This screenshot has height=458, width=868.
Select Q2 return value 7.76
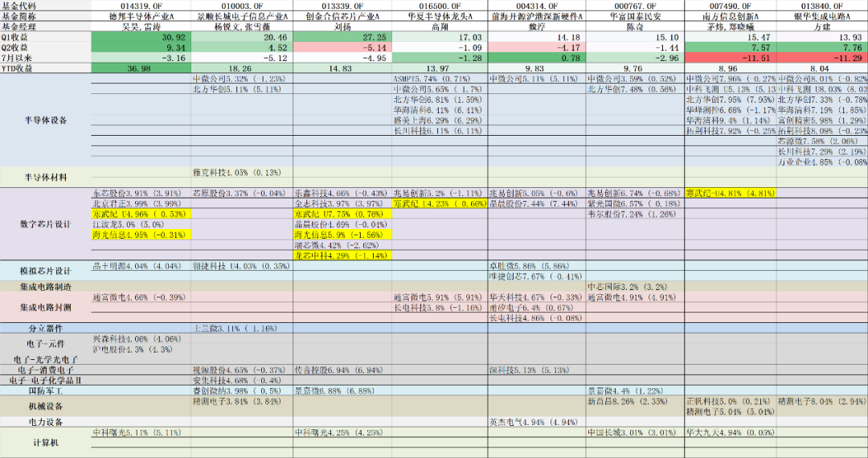click(x=822, y=47)
